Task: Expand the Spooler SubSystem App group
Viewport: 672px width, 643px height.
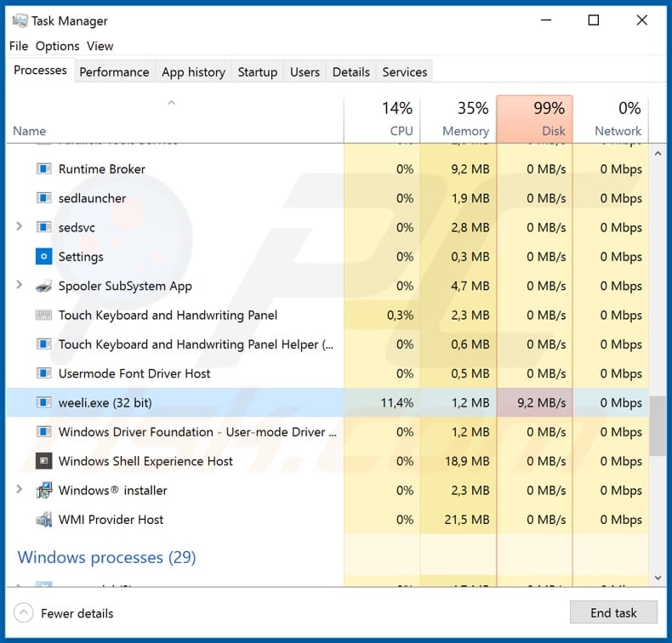Action: [x=20, y=284]
